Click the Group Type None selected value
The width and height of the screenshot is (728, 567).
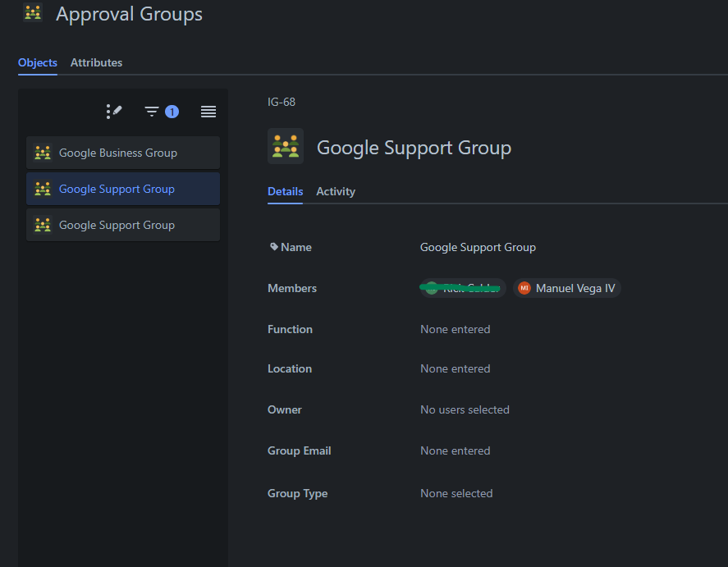point(456,494)
